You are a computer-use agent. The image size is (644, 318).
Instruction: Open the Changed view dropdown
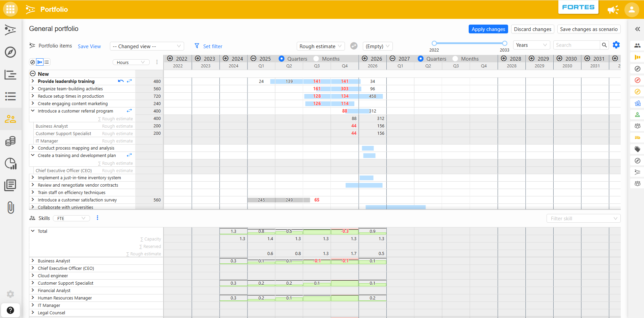tap(147, 46)
